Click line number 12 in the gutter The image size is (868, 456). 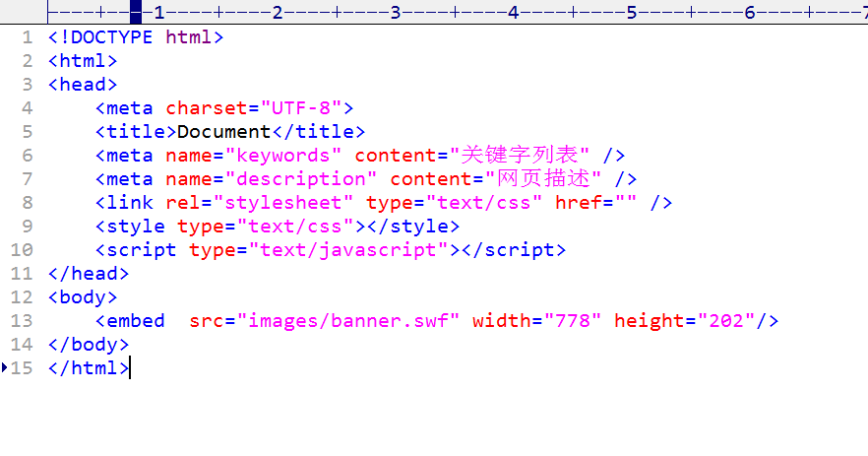pos(22,297)
